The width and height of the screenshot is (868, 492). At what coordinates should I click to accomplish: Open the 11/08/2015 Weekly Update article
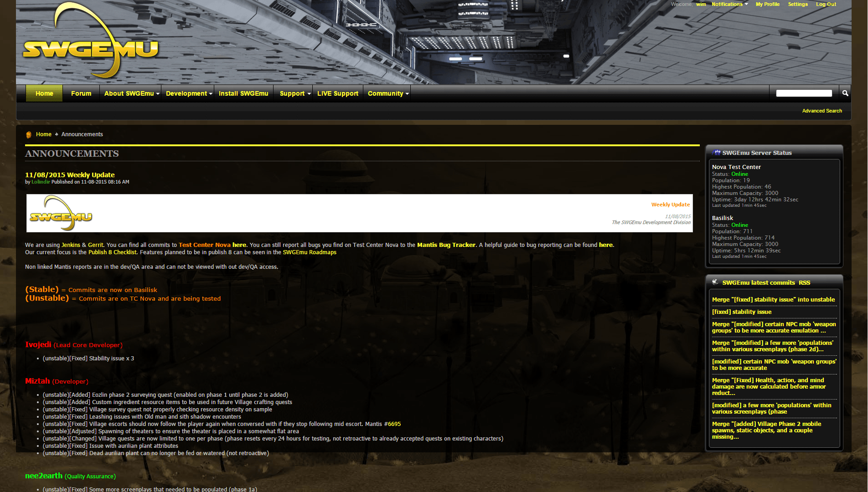click(70, 175)
